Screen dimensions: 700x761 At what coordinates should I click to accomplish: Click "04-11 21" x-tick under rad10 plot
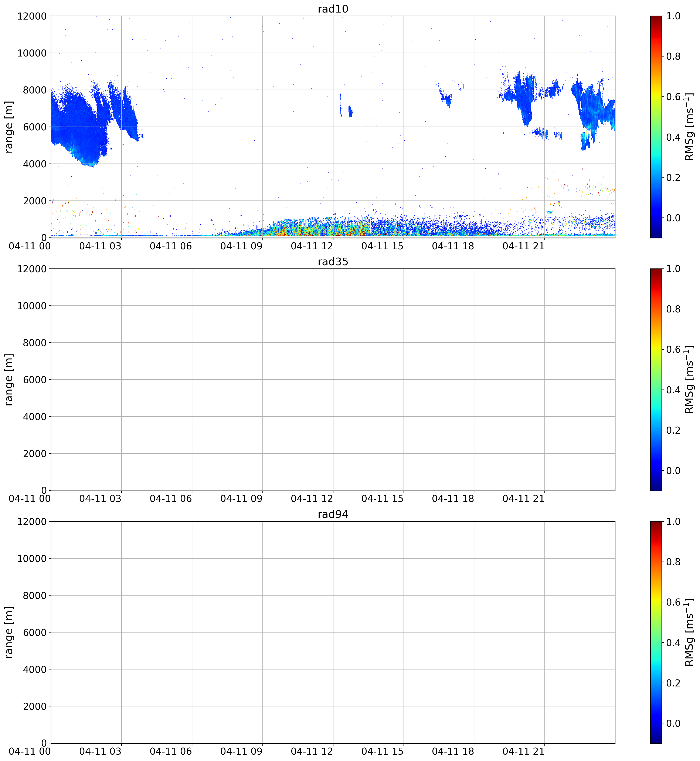click(523, 246)
